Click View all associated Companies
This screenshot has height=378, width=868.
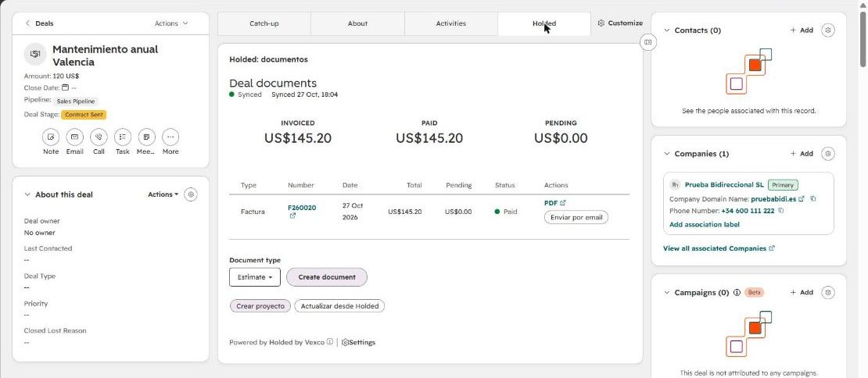(719, 248)
